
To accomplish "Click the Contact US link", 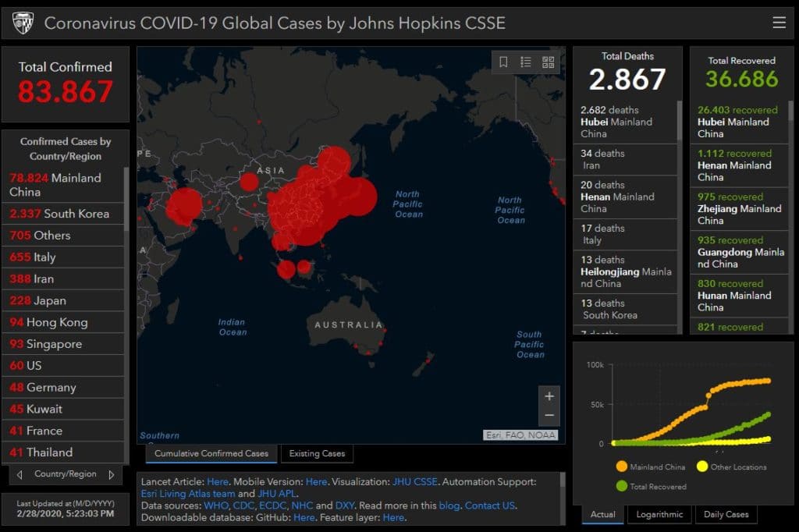I will pos(490,505).
